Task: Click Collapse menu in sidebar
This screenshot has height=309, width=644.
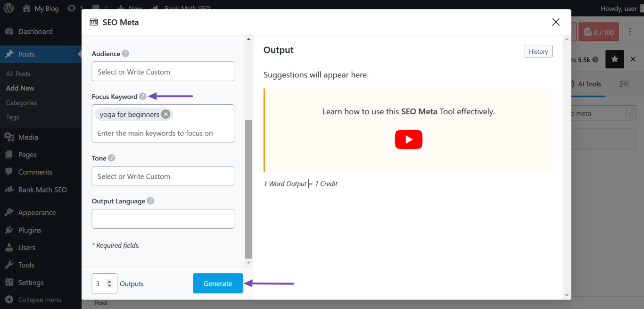Action: (41, 300)
